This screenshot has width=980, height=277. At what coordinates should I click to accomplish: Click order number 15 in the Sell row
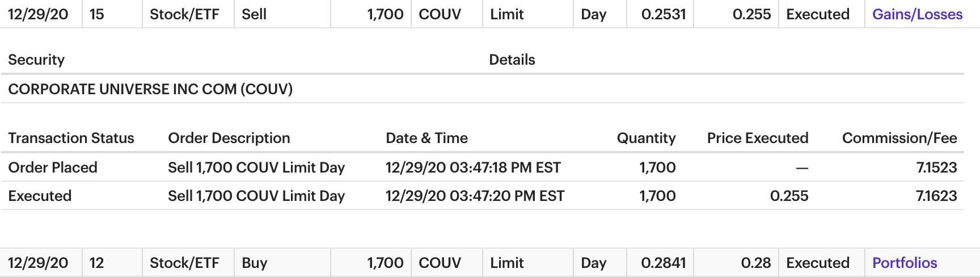point(97,14)
